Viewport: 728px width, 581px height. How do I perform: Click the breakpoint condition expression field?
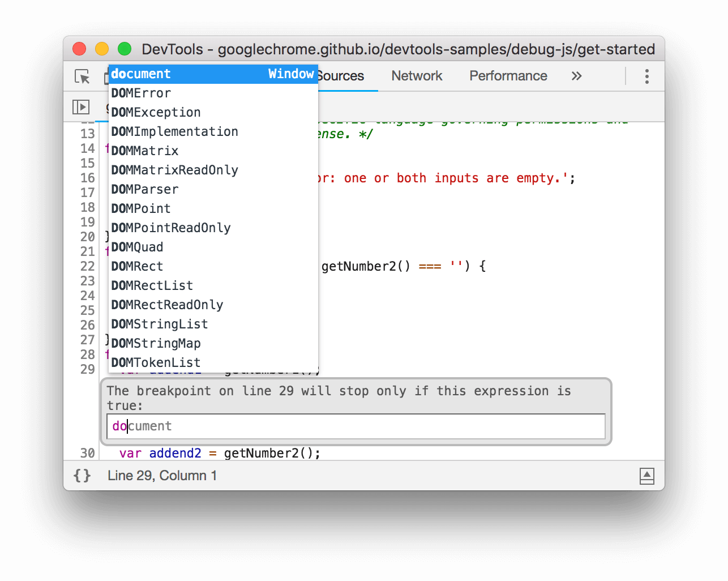[x=356, y=426]
